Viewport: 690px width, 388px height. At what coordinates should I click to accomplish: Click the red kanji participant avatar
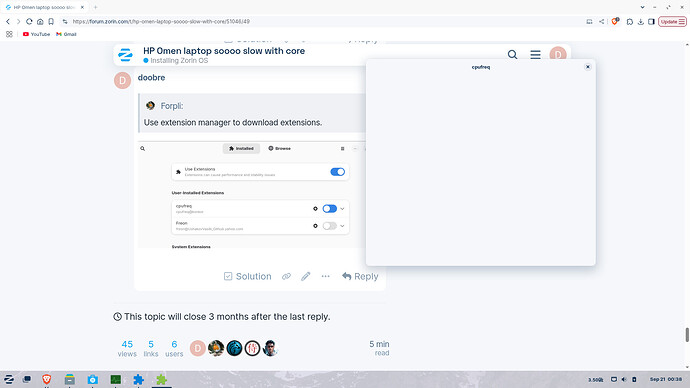tap(252, 348)
